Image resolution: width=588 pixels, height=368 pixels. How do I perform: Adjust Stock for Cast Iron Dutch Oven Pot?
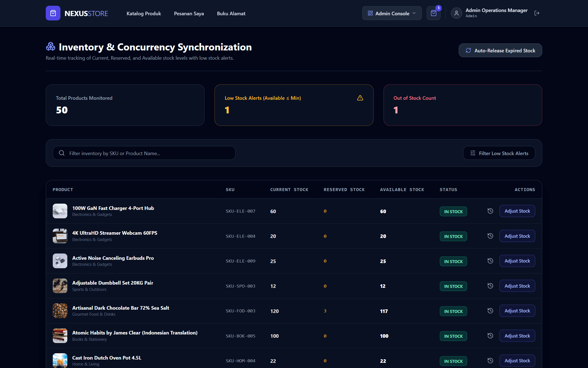click(x=517, y=361)
